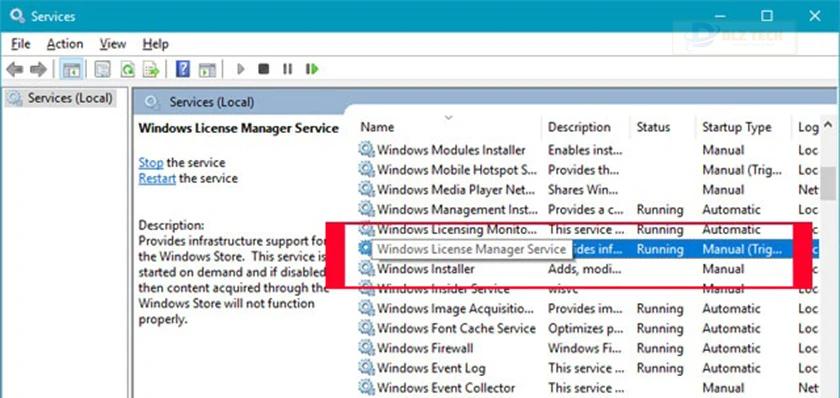
Task: Toggle the Show/Hide Action Pane icon
Action: (x=207, y=70)
